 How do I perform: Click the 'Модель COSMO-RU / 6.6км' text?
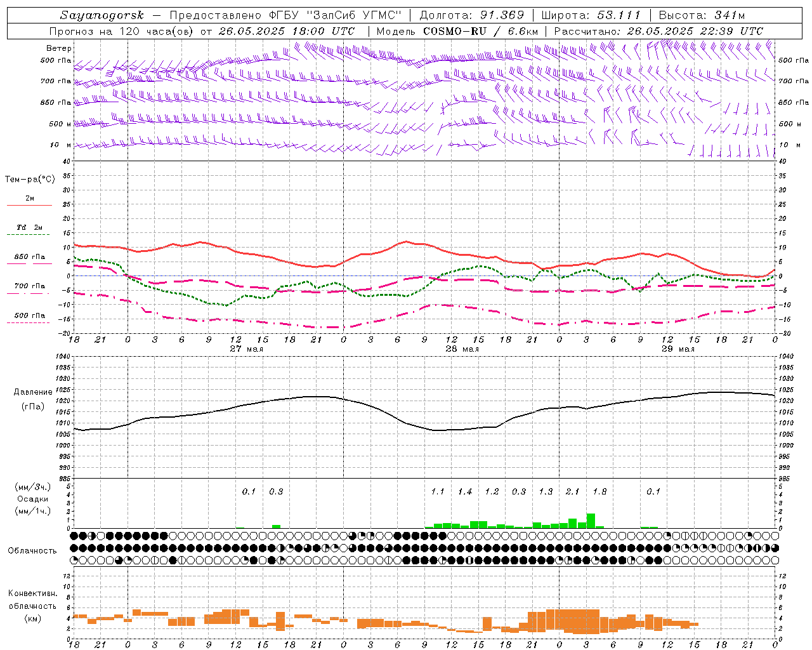(457, 31)
